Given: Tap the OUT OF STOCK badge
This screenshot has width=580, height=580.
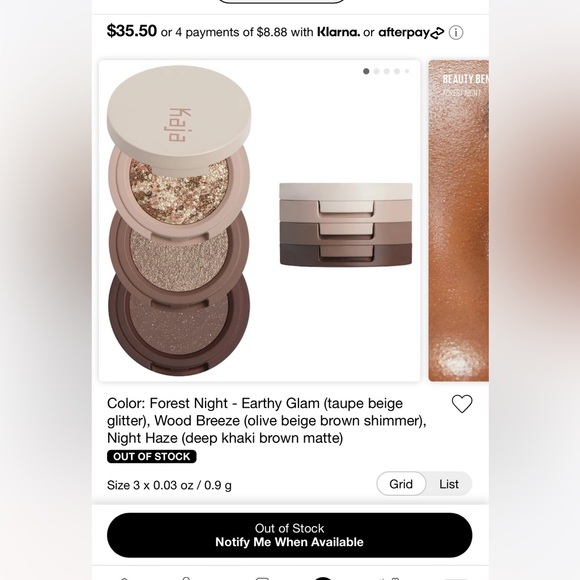Looking at the screenshot, I should click(152, 456).
